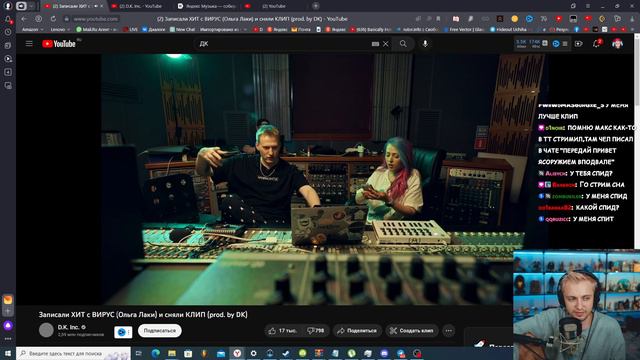Open Почта bookmark
The width and height of the screenshot is (640, 360).
click(x=301, y=29)
